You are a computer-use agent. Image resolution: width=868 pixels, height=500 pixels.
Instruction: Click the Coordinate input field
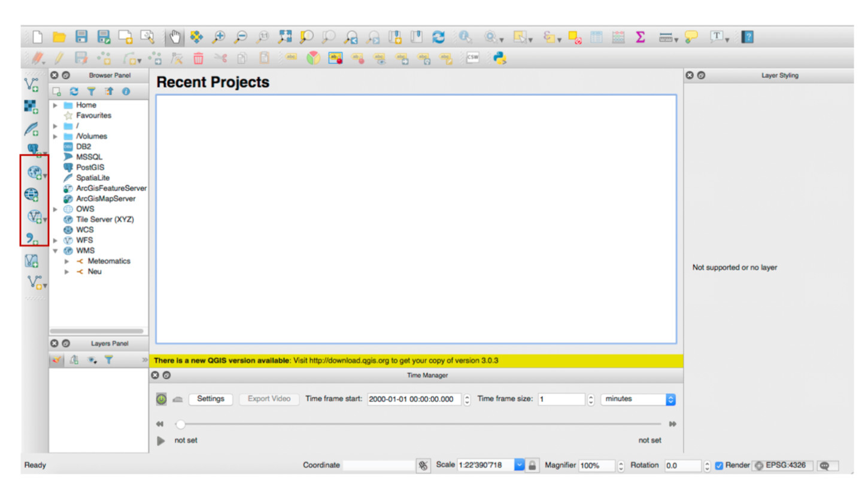(x=378, y=465)
